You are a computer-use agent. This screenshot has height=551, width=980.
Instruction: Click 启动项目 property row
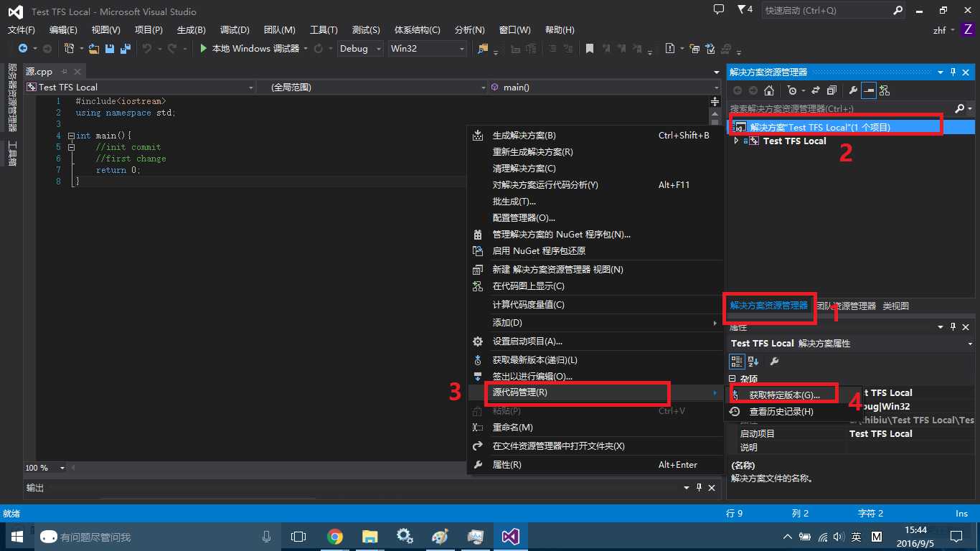click(x=850, y=434)
